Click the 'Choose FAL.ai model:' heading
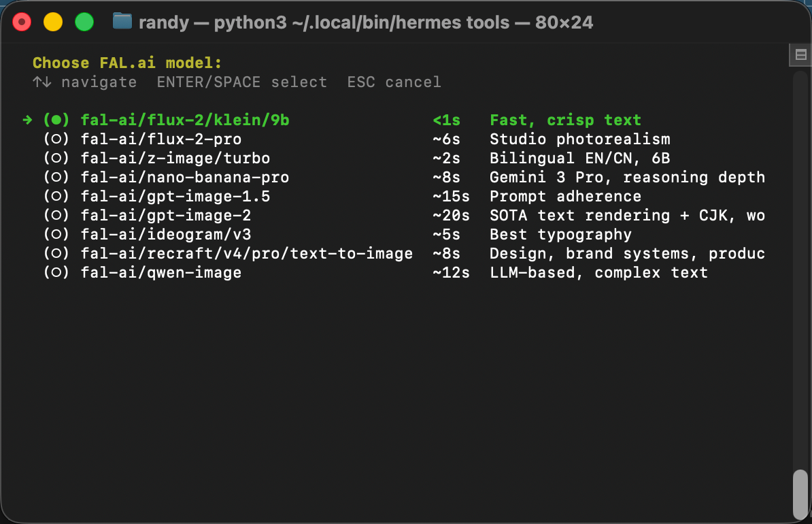Viewport: 812px width, 524px height. tap(127, 63)
